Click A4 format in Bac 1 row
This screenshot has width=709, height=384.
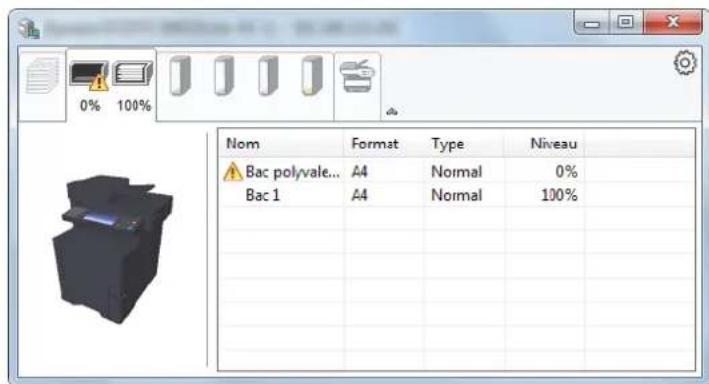(359, 195)
